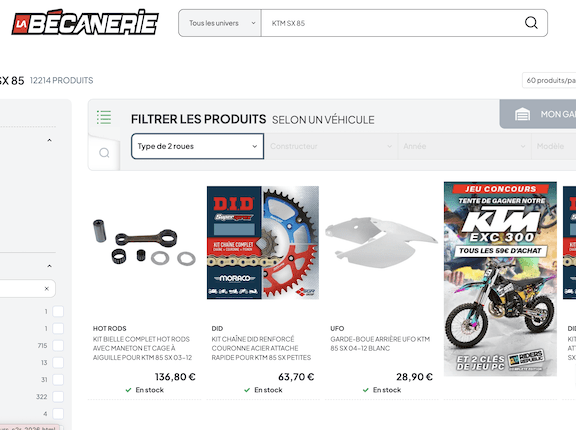Image resolution: width=576 pixels, height=430 pixels.
Task: Tick the checkbox next to count 715
Action: pos(58,346)
